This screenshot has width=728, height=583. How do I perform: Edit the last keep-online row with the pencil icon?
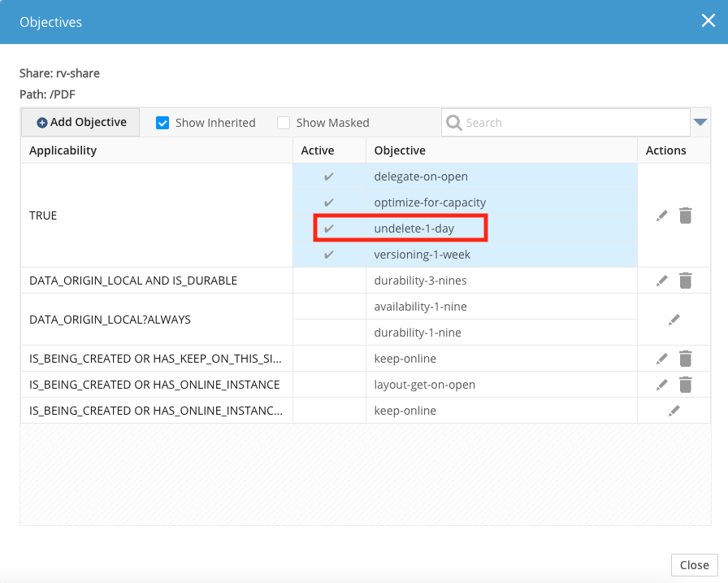[x=674, y=411]
